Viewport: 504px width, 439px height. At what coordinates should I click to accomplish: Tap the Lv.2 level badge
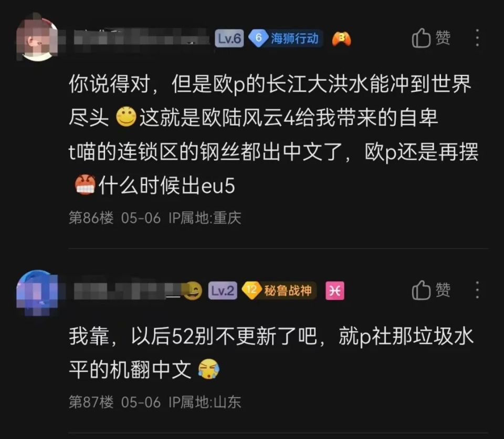point(223,291)
